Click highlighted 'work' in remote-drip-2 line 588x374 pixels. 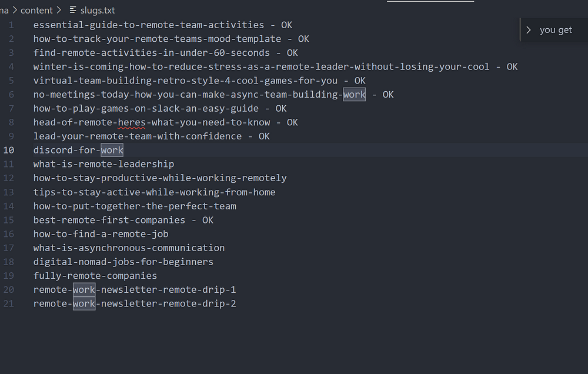pos(84,303)
